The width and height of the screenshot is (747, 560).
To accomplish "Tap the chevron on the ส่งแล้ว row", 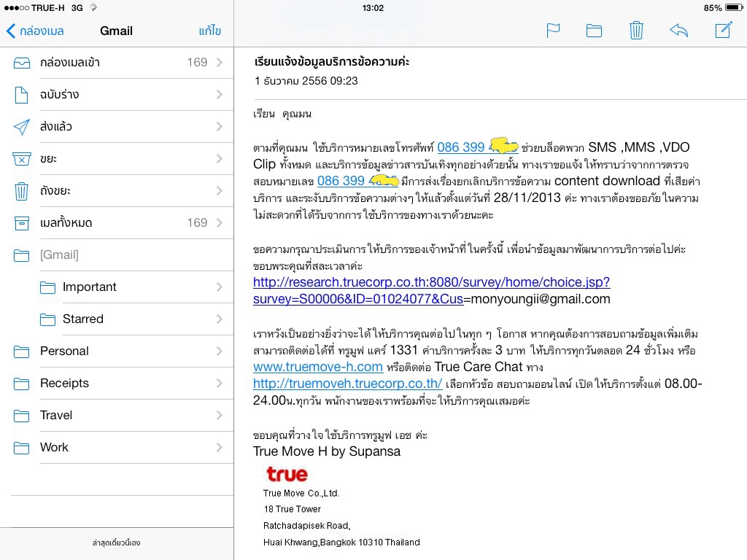I will (219, 126).
